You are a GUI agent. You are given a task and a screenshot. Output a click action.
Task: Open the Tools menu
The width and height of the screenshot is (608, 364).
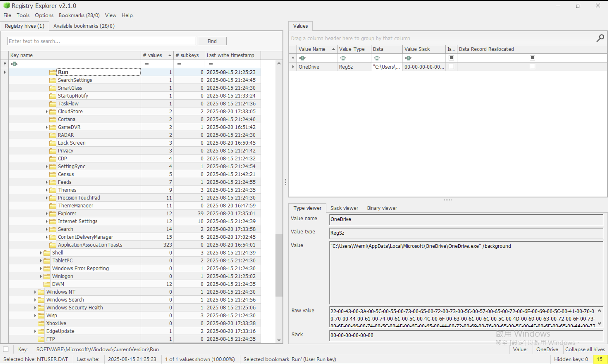pos(23,15)
